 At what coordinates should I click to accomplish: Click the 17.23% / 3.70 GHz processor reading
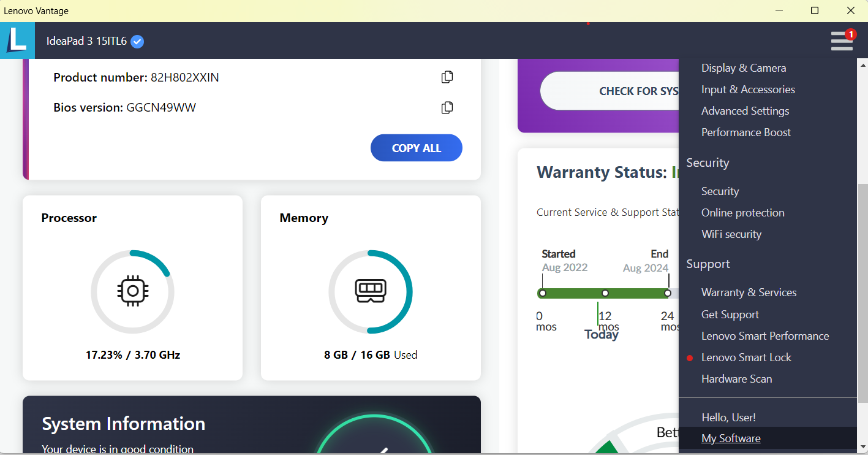point(133,355)
